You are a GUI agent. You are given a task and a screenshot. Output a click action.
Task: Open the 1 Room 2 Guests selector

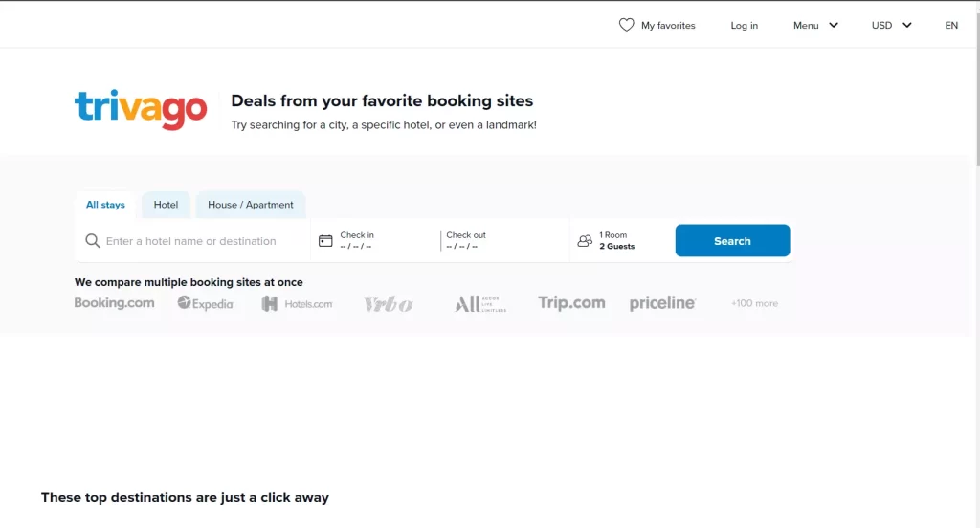[620, 241]
